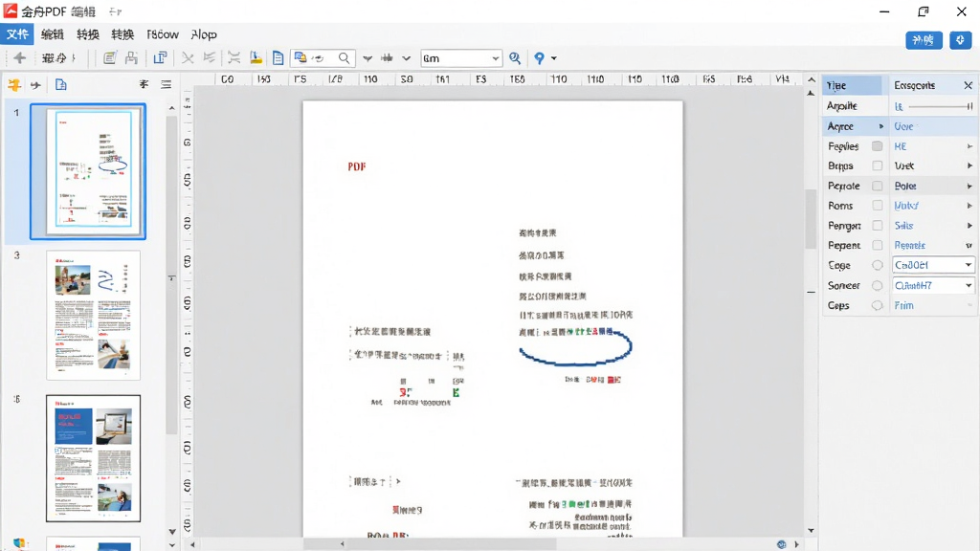Screen dimensions: 980x551
Task: Open the Gm zoom dropdown
Action: pyautogui.click(x=495, y=58)
